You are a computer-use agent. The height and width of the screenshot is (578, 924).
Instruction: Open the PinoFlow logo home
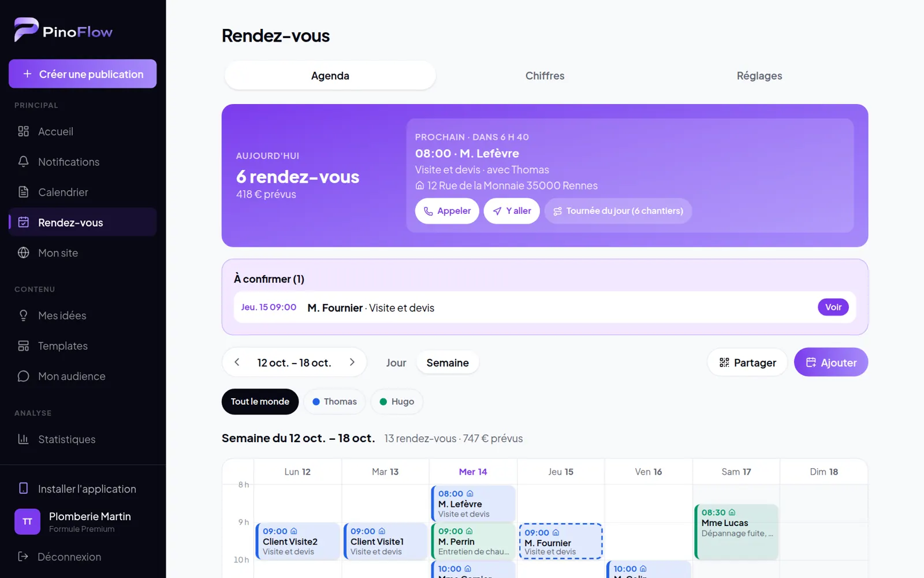[x=64, y=29]
